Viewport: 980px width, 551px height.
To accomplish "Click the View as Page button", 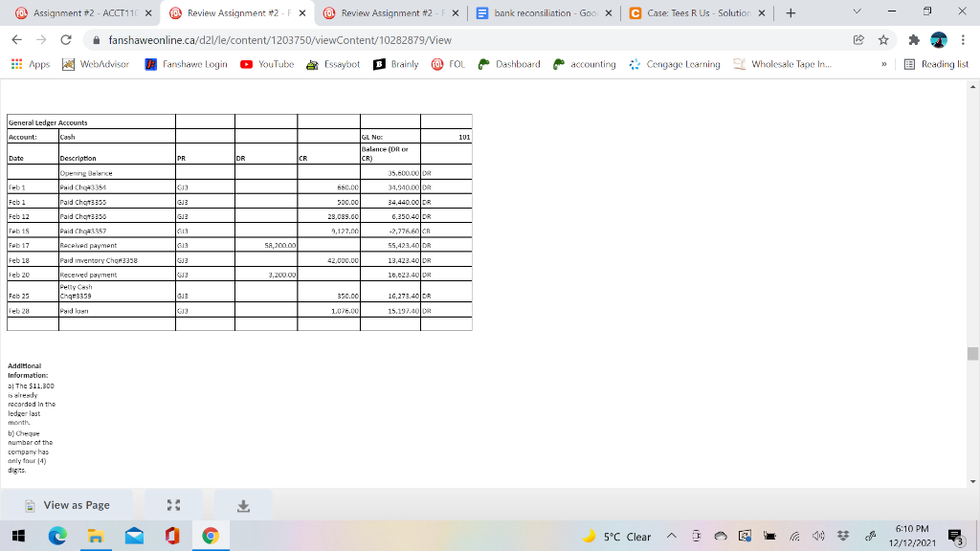I will [x=69, y=504].
